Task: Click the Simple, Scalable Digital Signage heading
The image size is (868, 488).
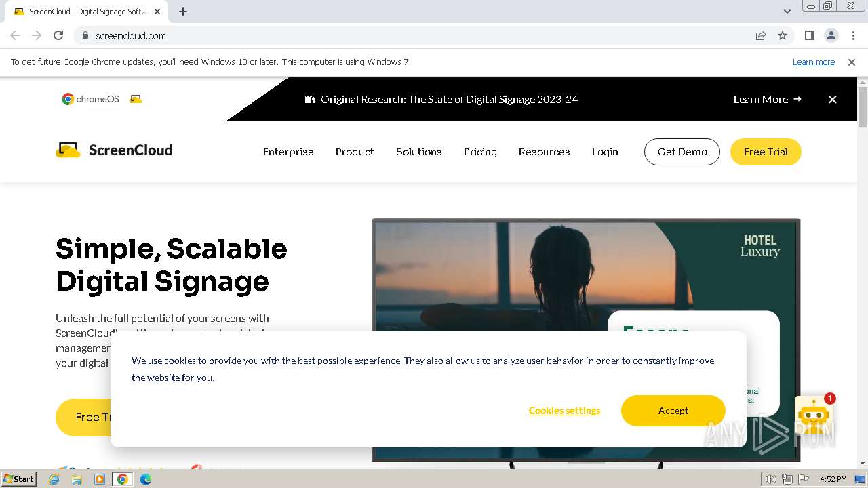Action: click(172, 265)
